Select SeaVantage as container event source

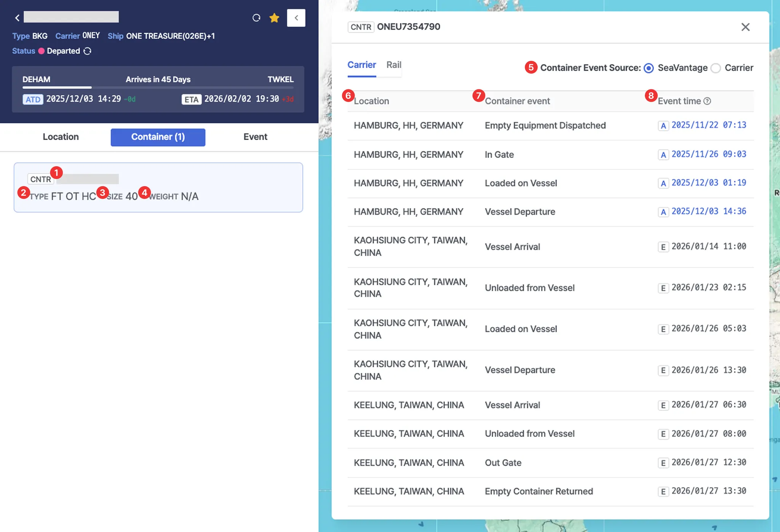point(649,68)
